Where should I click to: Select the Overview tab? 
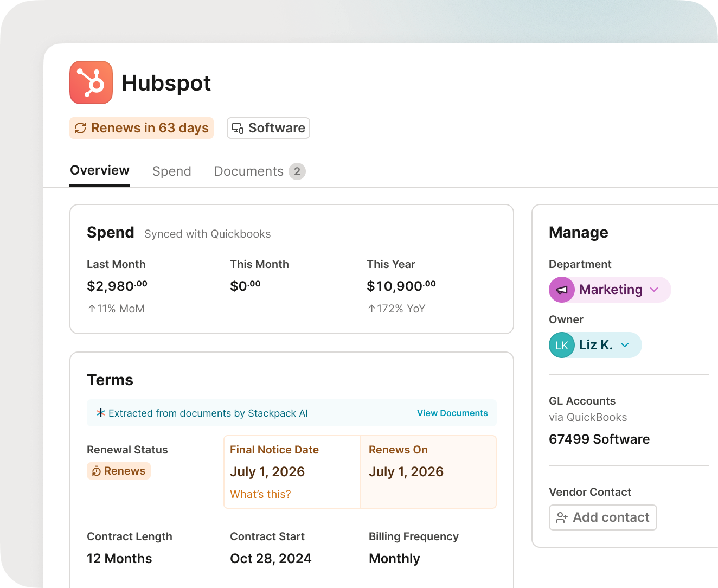tap(100, 170)
